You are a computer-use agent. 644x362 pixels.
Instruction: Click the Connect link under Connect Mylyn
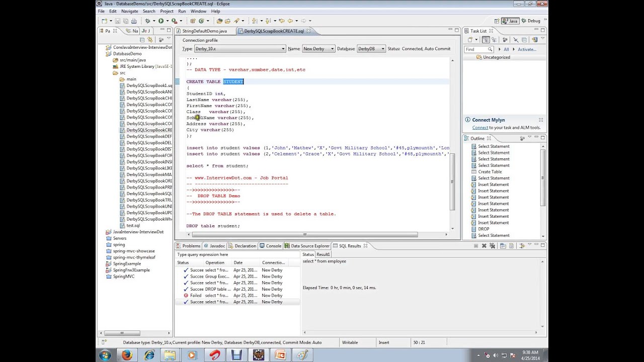480,128
